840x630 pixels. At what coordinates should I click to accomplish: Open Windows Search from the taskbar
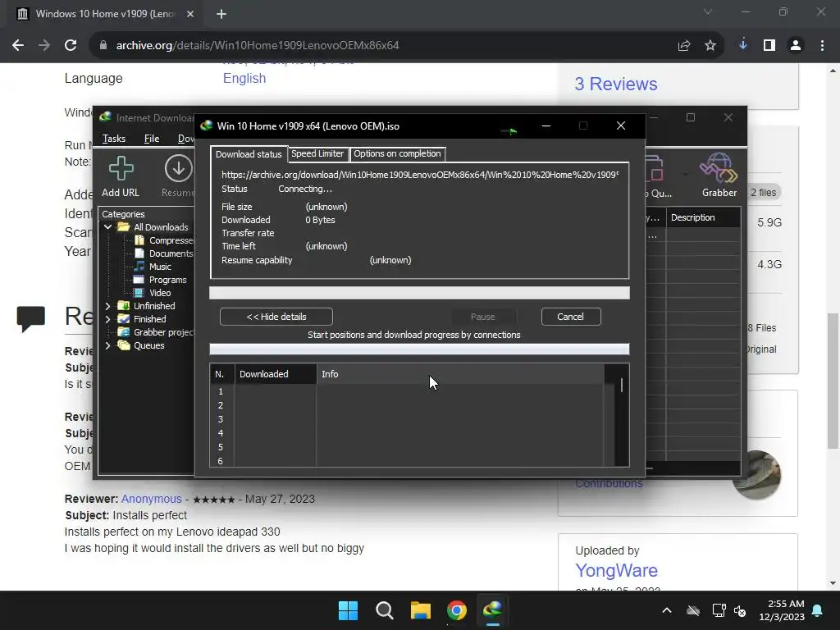385,610
